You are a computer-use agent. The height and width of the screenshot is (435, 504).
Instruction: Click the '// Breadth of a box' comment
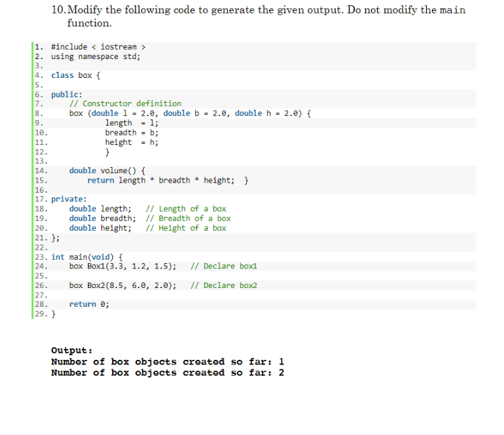pos(189,219)
